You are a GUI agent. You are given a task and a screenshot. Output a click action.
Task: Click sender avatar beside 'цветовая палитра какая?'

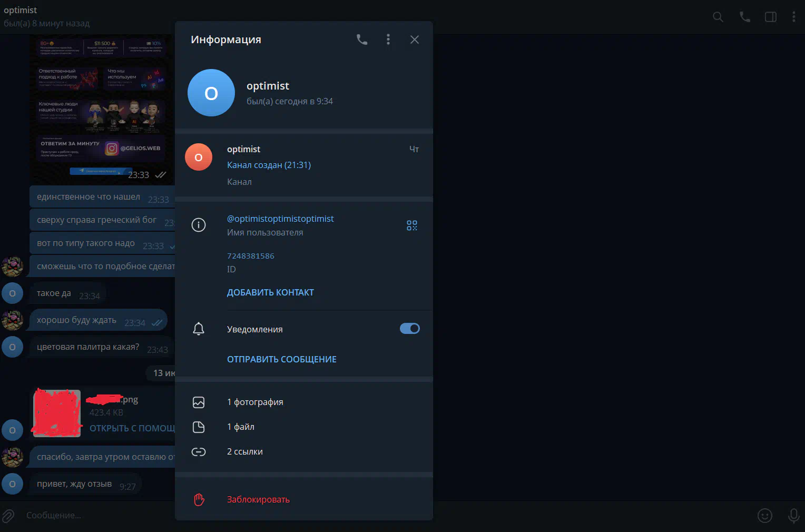point(12,347)
